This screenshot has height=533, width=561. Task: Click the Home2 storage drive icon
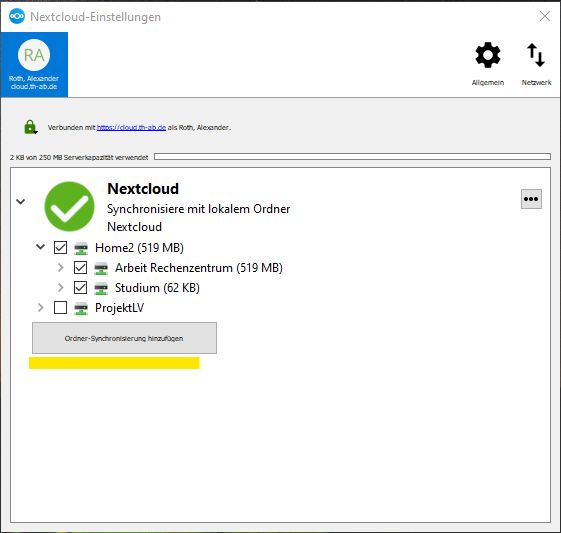point(81,248)
